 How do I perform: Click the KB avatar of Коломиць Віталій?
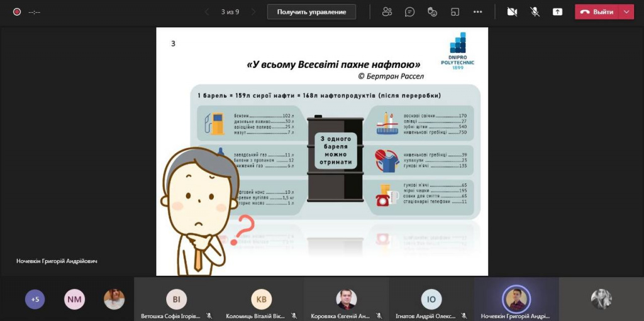pyautogui.click(x=261, y=299)
